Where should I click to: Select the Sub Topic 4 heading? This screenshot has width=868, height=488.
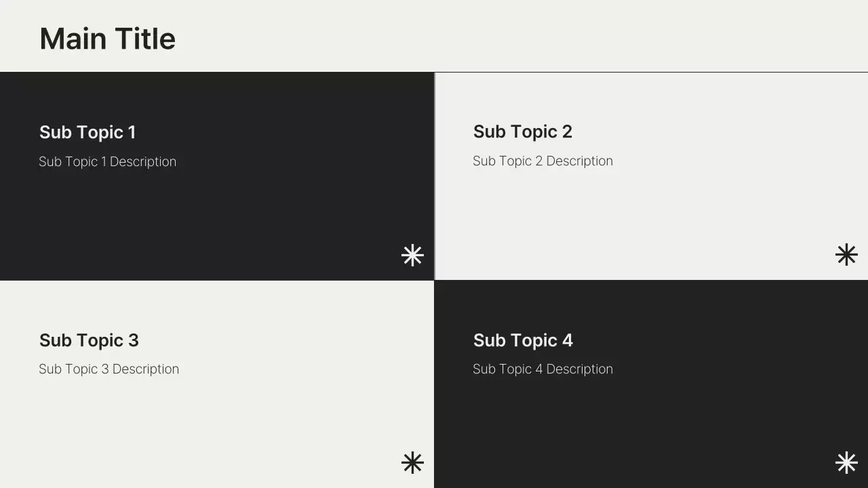[x=523, y=340]
